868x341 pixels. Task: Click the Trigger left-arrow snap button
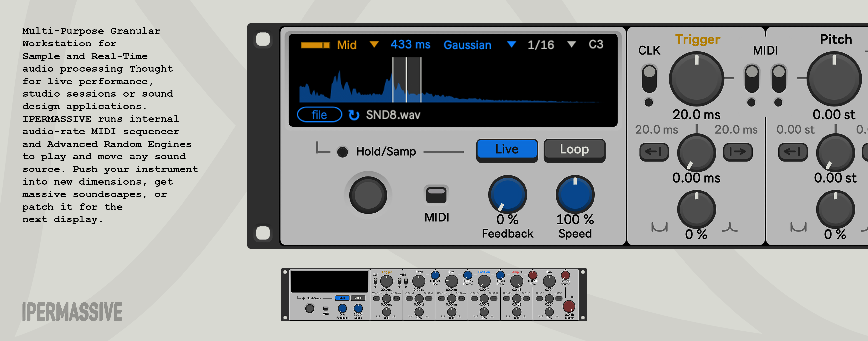tap(654, 152)
